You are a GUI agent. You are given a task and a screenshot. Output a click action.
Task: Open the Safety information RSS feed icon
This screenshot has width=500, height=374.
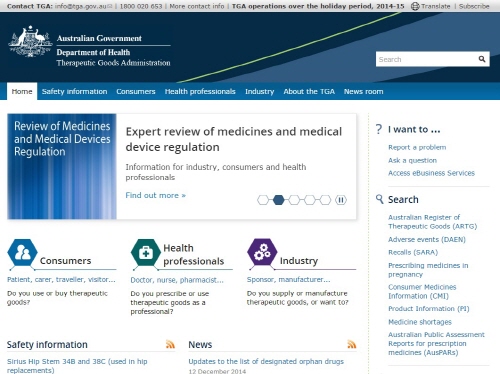click(170, 344)
